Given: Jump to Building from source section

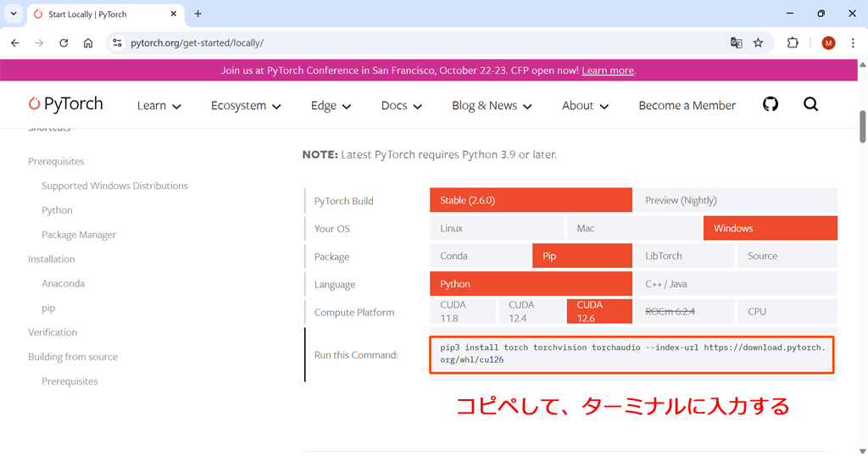Looking at the screenshot, I should pyautogui.click(x=73, y=357).
